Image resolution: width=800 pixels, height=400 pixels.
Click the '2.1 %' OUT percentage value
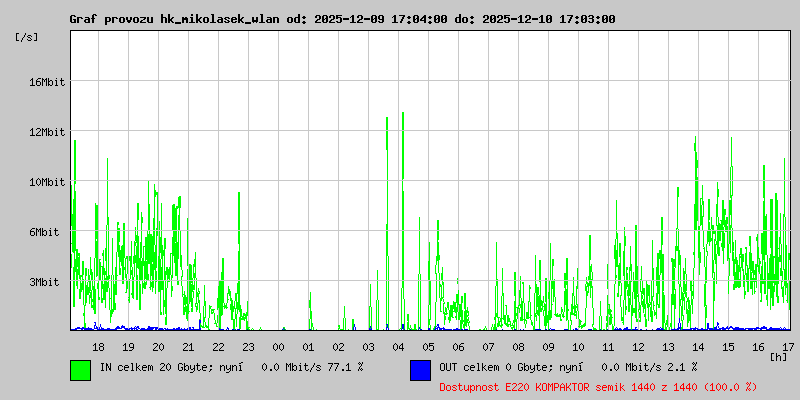point(681,367)
